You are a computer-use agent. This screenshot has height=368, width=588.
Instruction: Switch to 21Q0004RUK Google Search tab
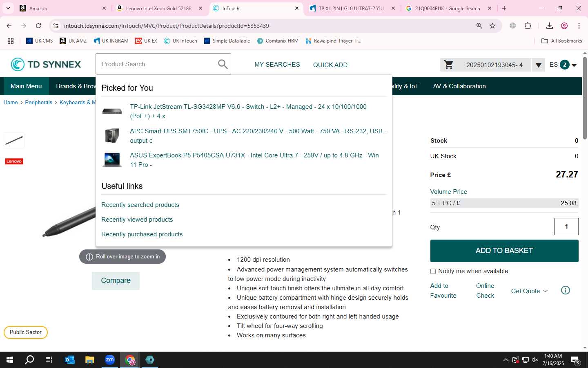coord(448,8)
